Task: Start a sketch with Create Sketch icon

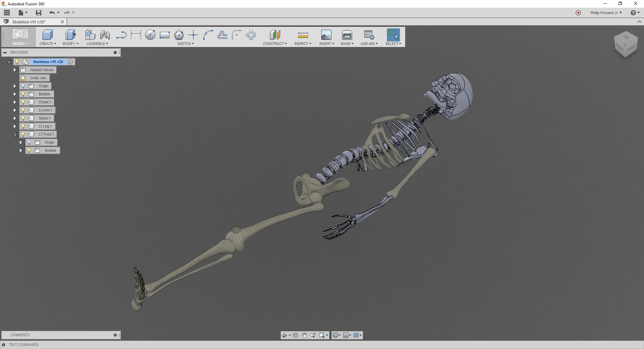Action: coord(121,35)
